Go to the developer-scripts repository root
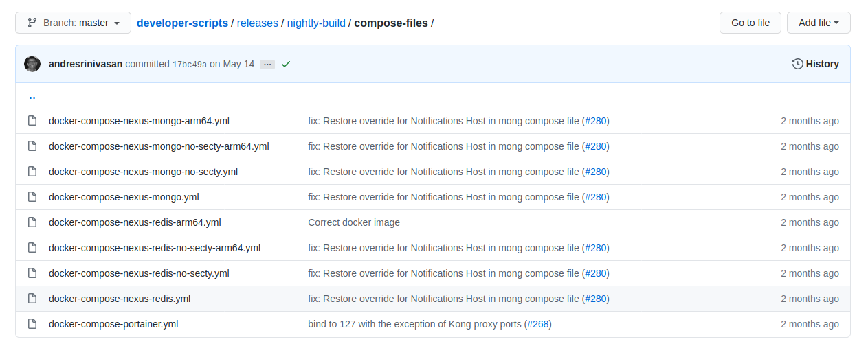 [182, 23]
